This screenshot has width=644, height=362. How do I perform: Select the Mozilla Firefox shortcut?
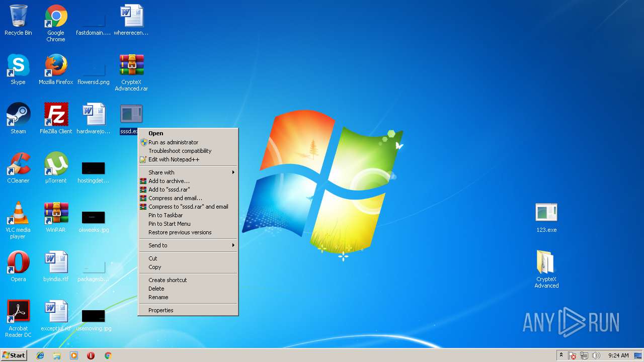point(56,65)
